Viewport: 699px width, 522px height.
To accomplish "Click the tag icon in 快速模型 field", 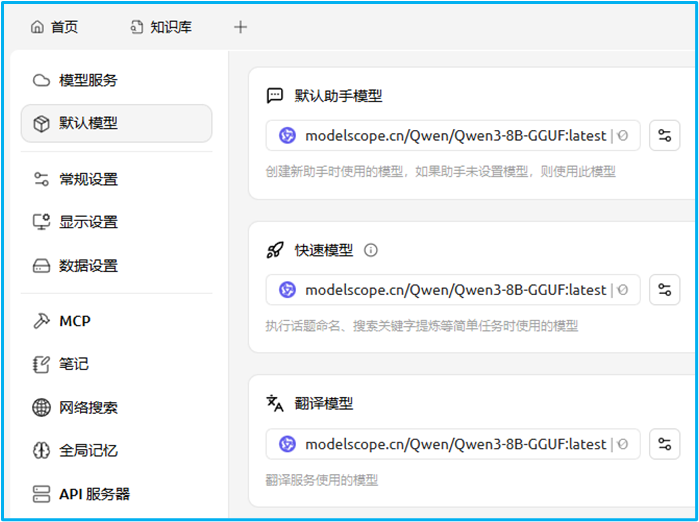I will [x=623, y=290].
